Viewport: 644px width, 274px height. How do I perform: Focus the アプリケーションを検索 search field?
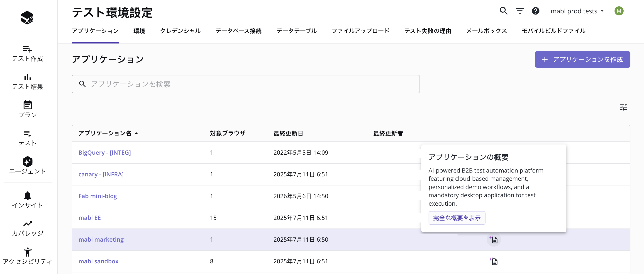pyautogui.click(x=246, y=84)
